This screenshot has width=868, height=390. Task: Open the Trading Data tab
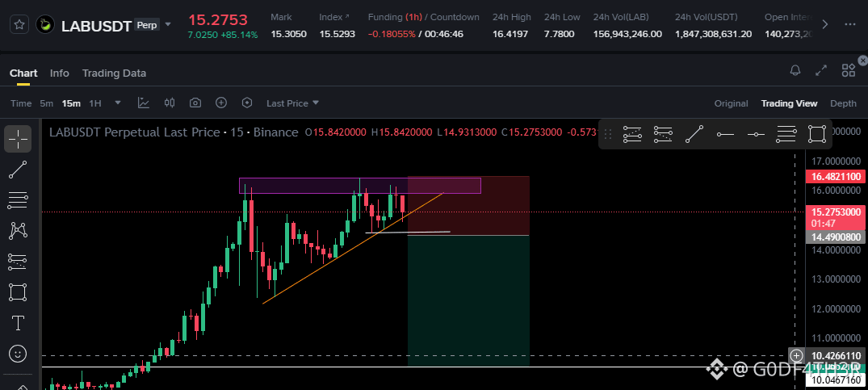[x=114, y=73]
